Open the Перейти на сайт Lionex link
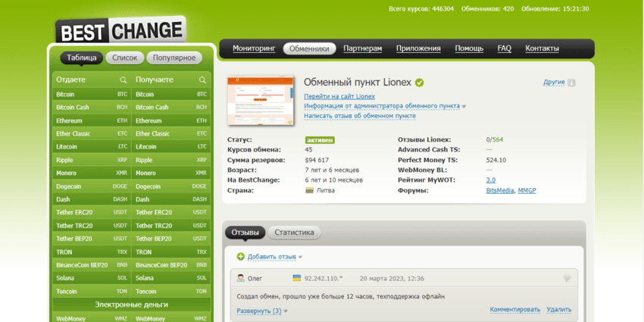Image resolution: width=644 pixels, height=322 pixels. coord(339,96)
